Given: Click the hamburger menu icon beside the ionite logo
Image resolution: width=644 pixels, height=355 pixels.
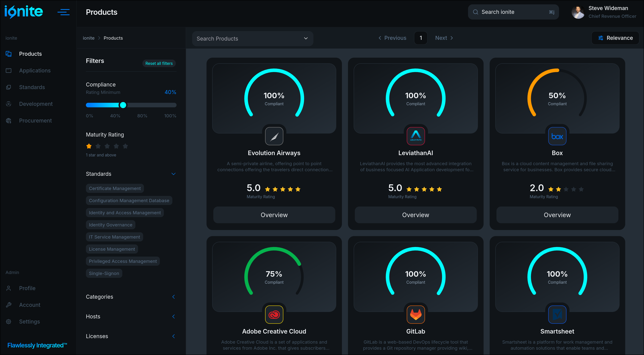Looking at the screenshot, I should click(x=63, y=12).
